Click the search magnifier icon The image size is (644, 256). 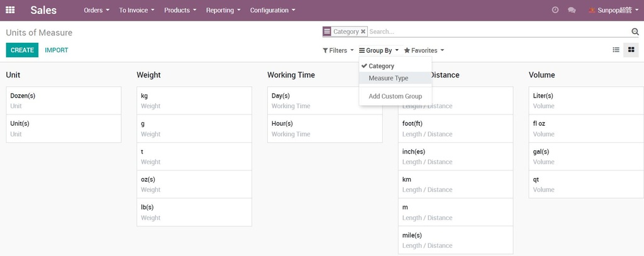pos(635,31)
